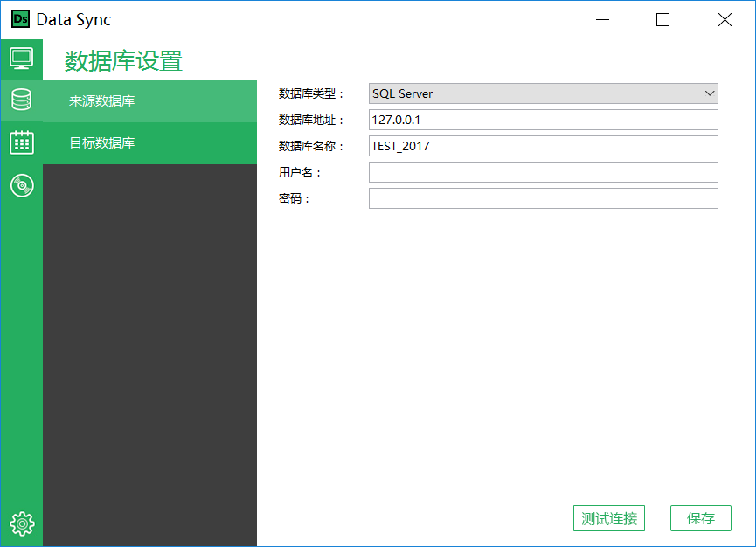Click the database icon in the left sidebar

pos(21,100)
